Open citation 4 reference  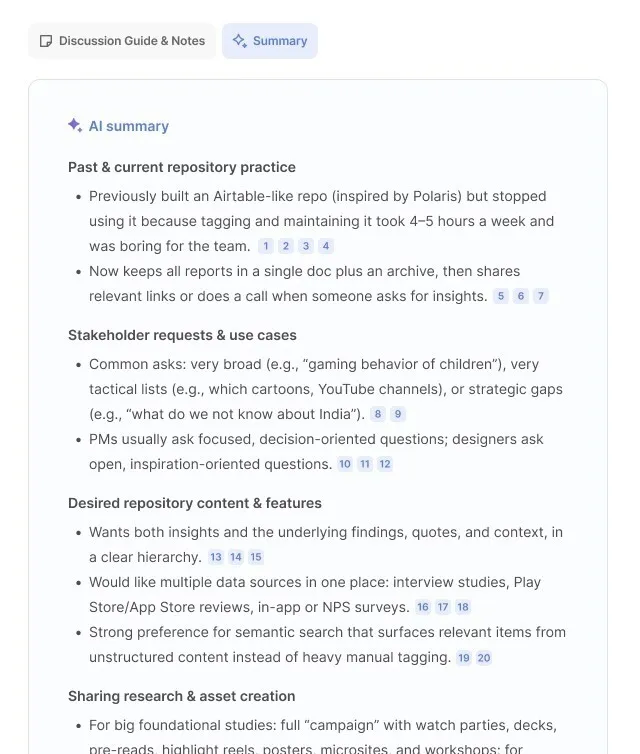click(326, 246)
